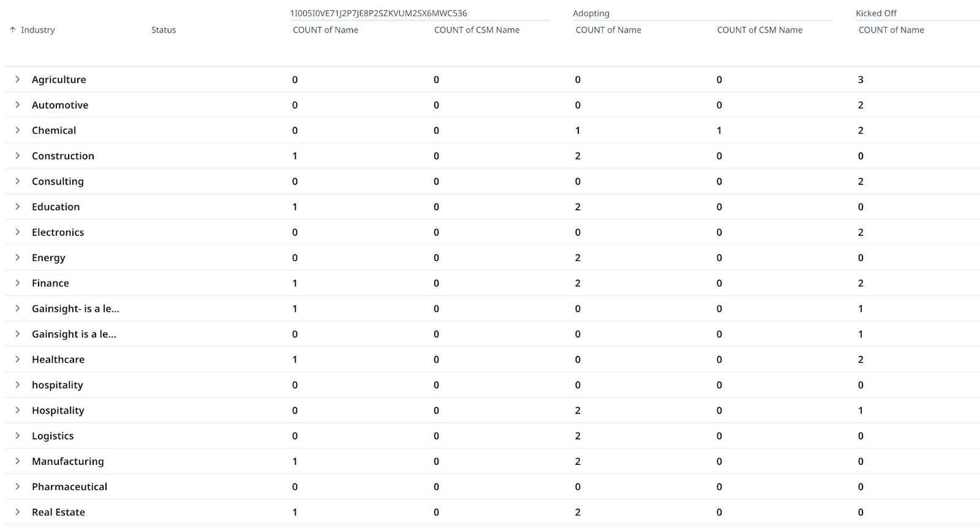Expand the Agriculture industry row

click(18, 79)
